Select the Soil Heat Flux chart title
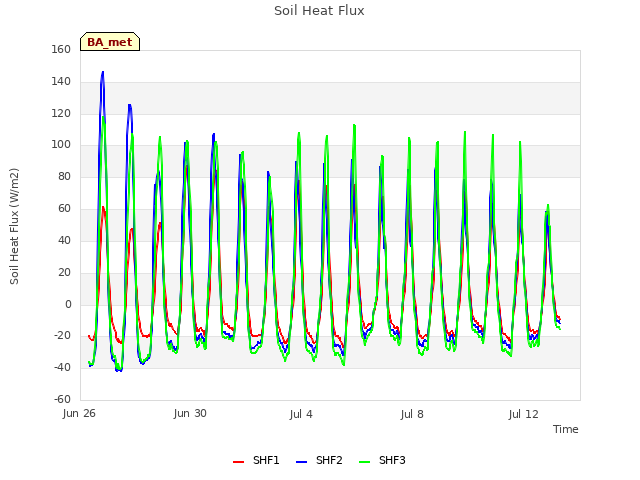The width and height of the screenshot is (640, 480). tap(319, 11)
